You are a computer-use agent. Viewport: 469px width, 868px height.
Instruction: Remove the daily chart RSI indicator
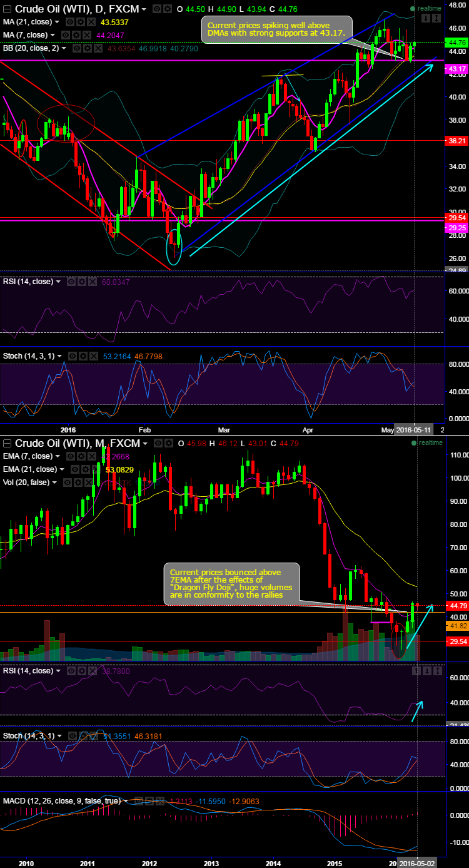[93, 282]
